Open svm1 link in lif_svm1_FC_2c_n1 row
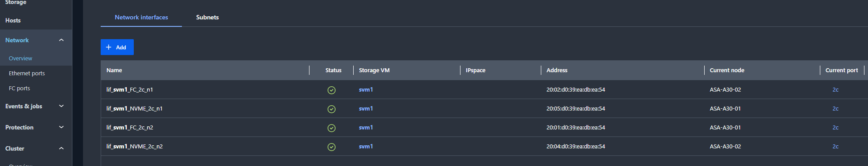The image size is (868, 166). tap(366, 89)
